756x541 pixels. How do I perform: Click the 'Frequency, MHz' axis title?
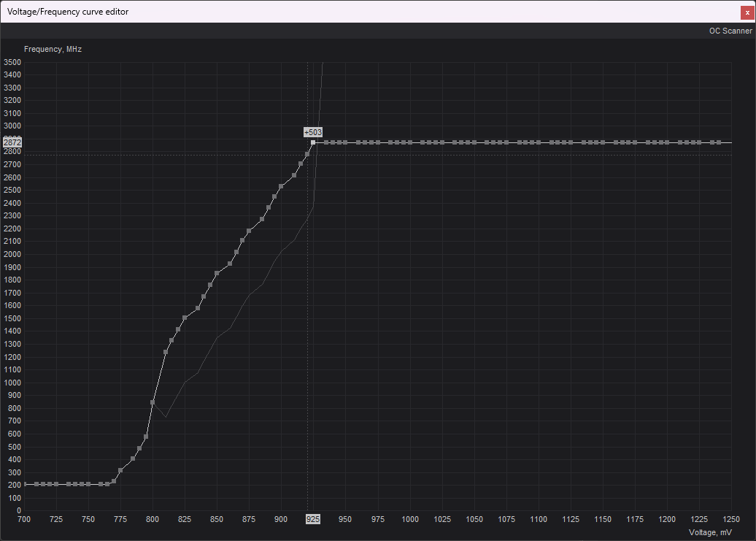(x=53, y=49)
